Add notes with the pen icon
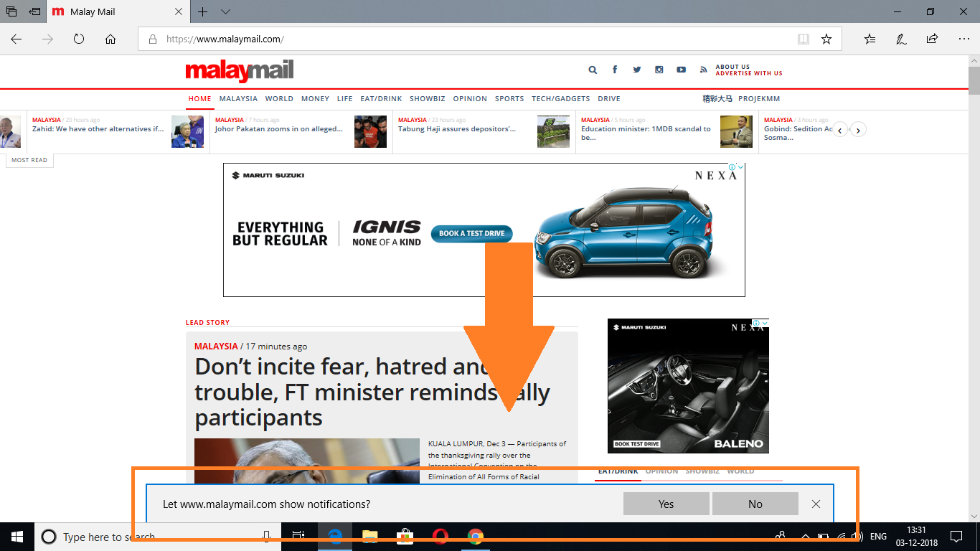Screen dimensions: 980x551 point(901,39)
